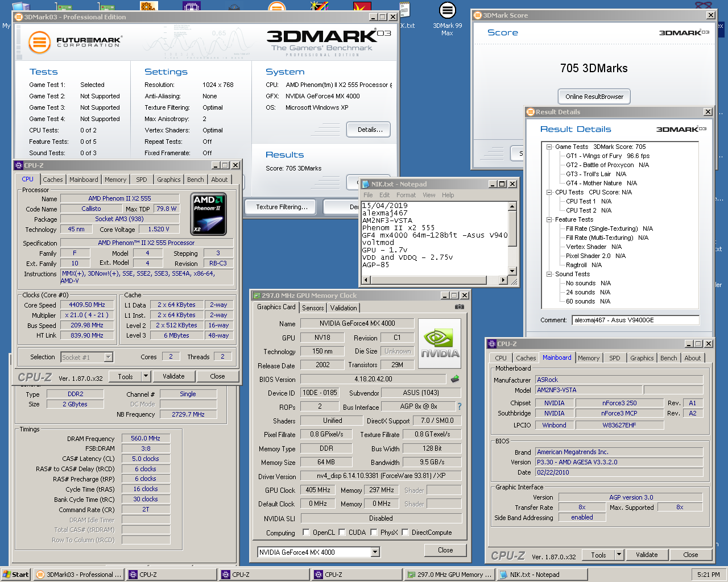The image size is (728, 582).
Task: Click Tools button in Mainboard CPU-Z window
Action: point(598,555)
